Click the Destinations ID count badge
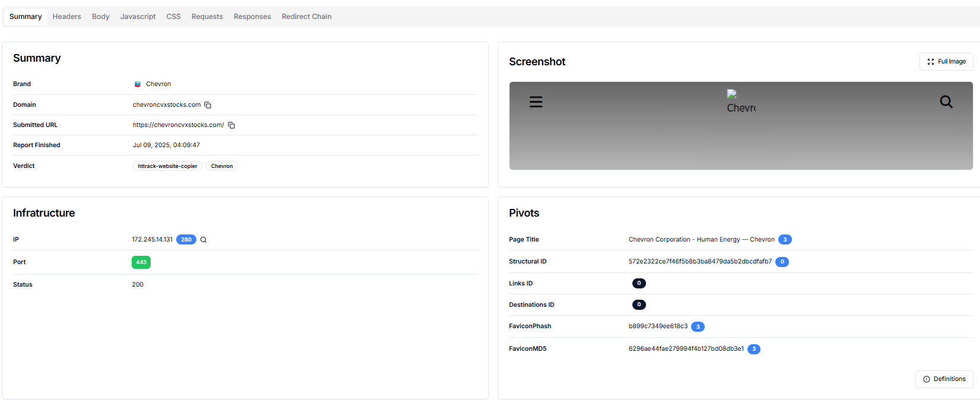 pos(639,305)
